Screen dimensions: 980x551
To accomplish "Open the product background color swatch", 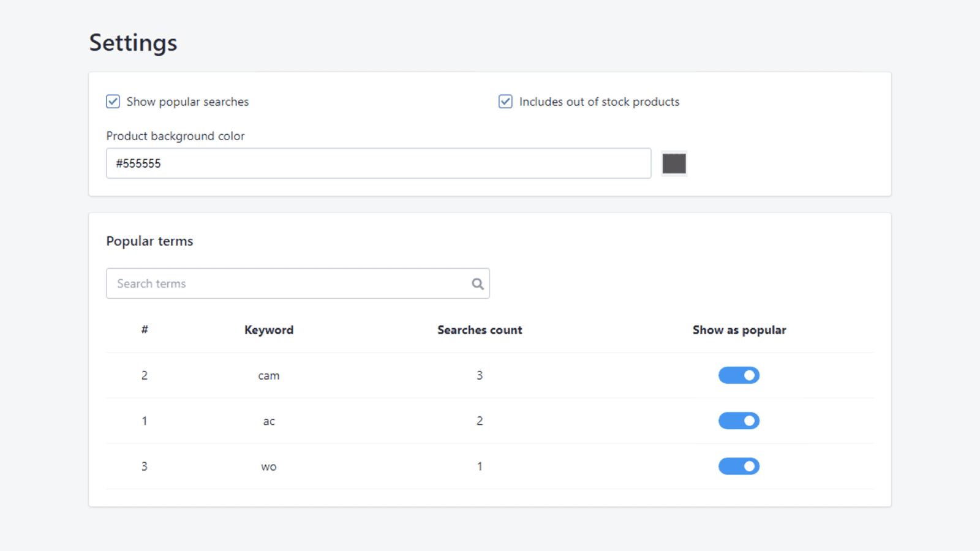I will [x=674, y=163].
